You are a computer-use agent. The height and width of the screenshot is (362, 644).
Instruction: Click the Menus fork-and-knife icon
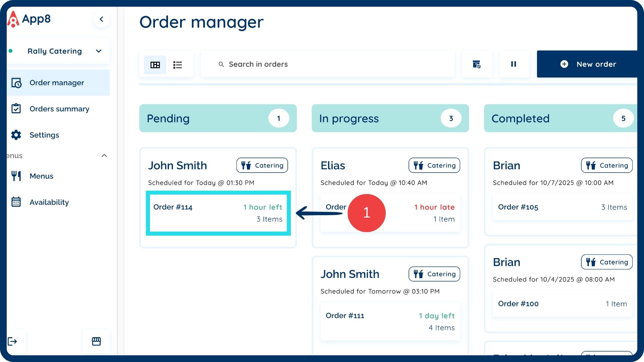point(16,176)
